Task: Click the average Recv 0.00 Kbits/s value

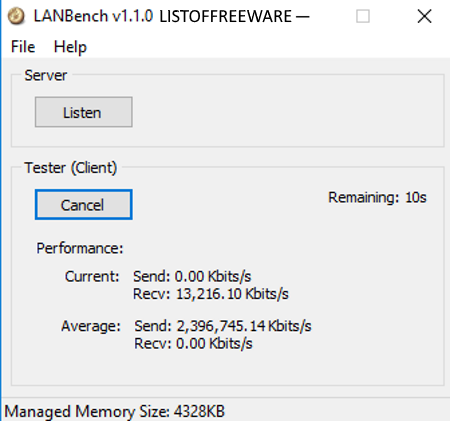Action: [193, 344]
